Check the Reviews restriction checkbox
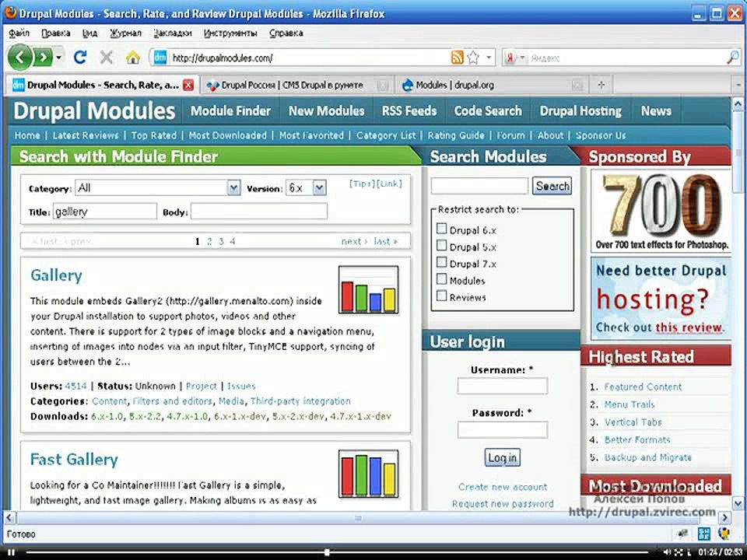Image resolution: width=747 pixels, height=560 pixels. [x=442, y=296]
